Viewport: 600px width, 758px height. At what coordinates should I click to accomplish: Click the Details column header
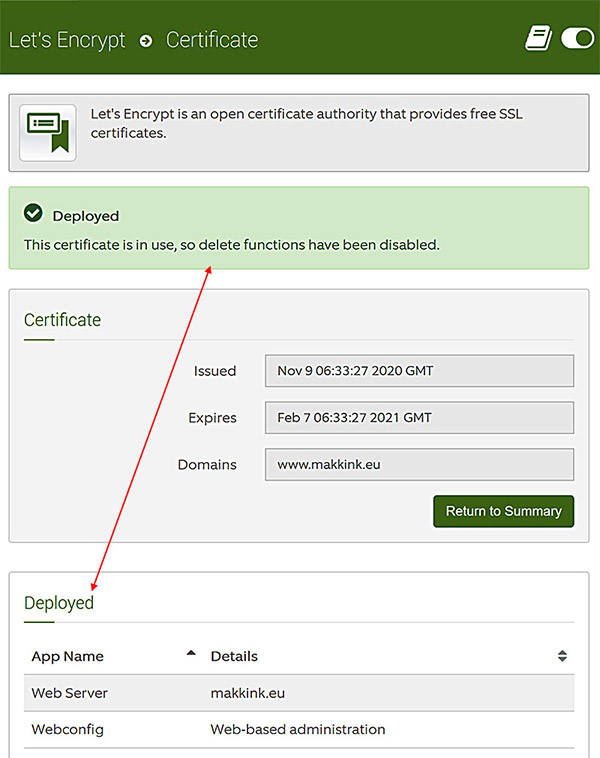pyautogui.click(x=234, y=656)
